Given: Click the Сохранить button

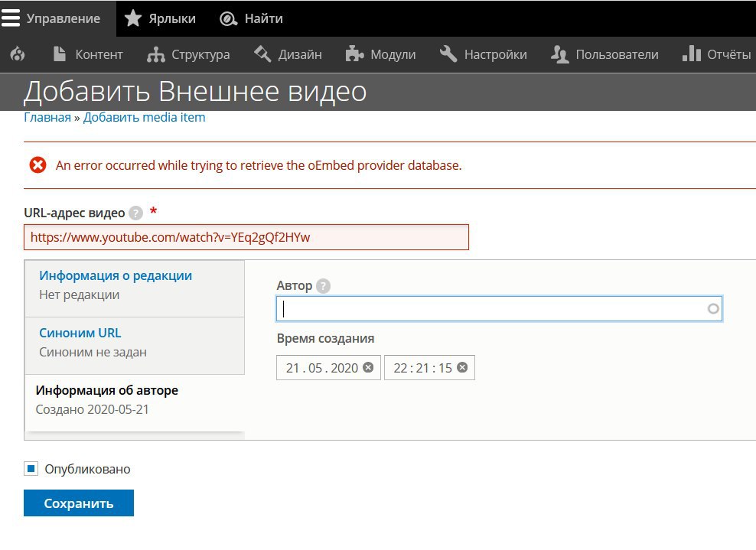Looking at the screenshot, I should [79, 503].
